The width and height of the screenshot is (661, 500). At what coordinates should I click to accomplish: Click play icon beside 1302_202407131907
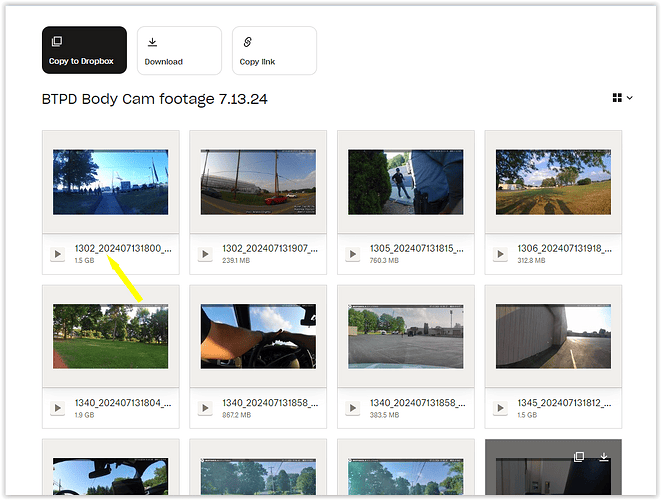coord(205,254)
